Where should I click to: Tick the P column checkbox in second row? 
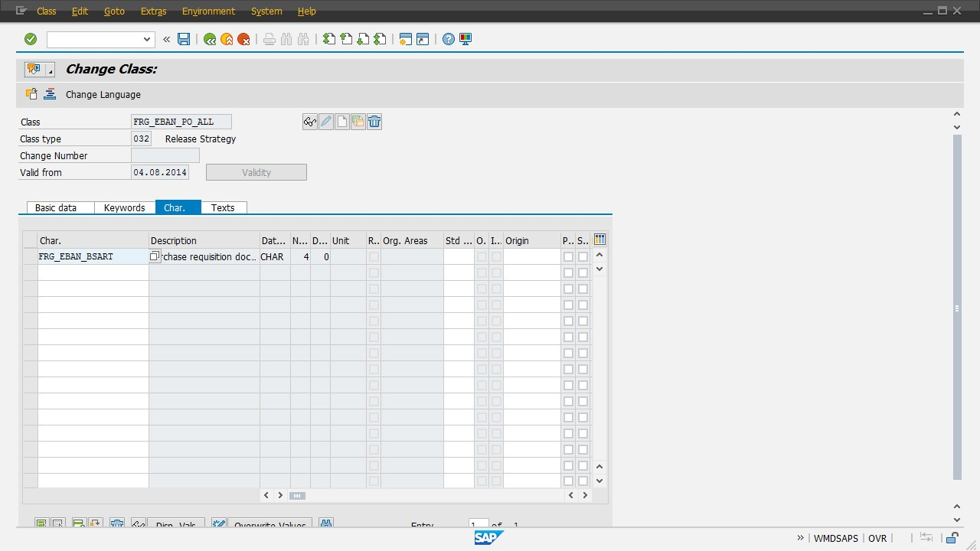click(x=568, y=273)
